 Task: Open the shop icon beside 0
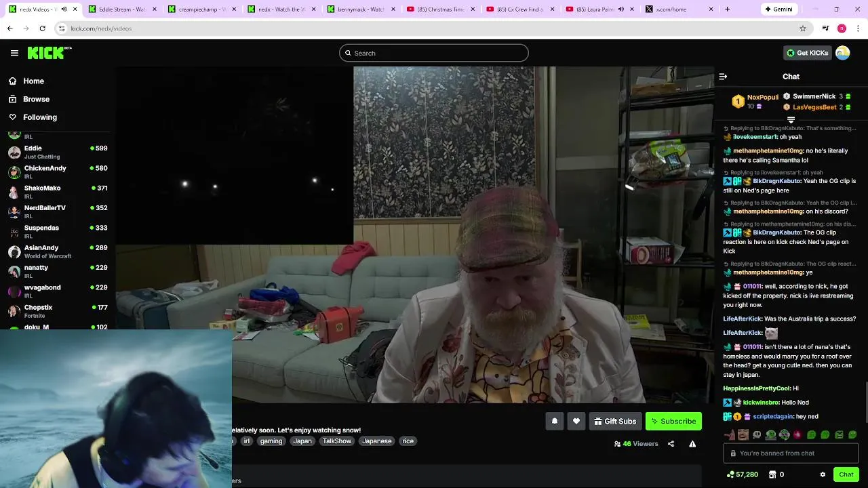tap(772, 474)
